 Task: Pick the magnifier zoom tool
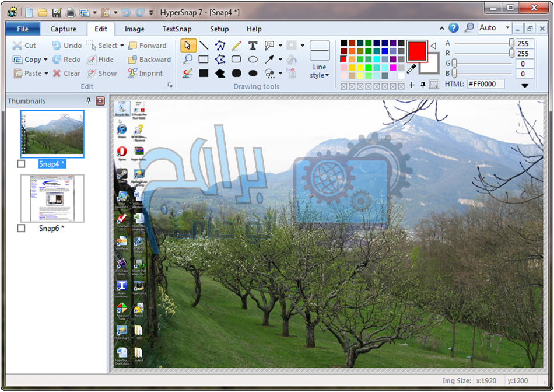point(187,60)
